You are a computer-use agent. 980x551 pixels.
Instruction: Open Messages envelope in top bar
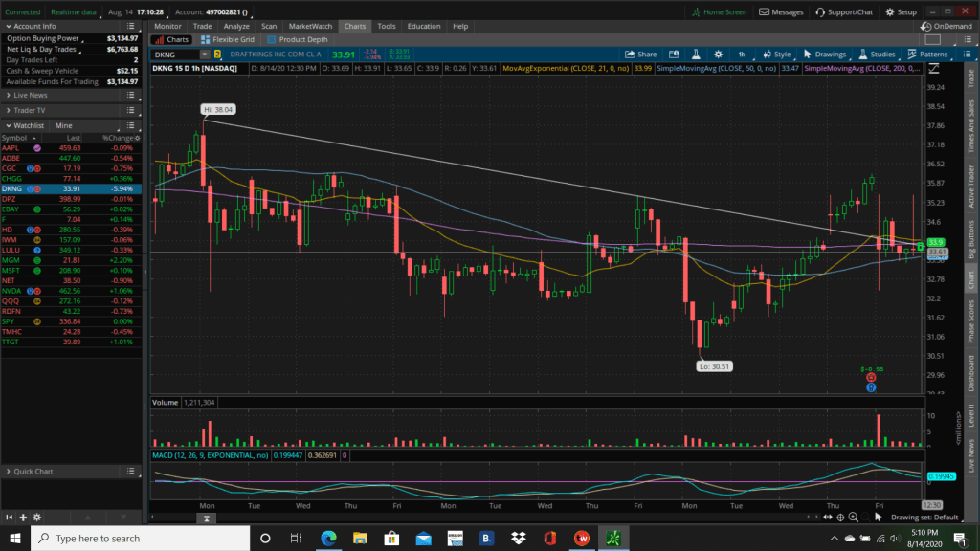click(781, 11)
